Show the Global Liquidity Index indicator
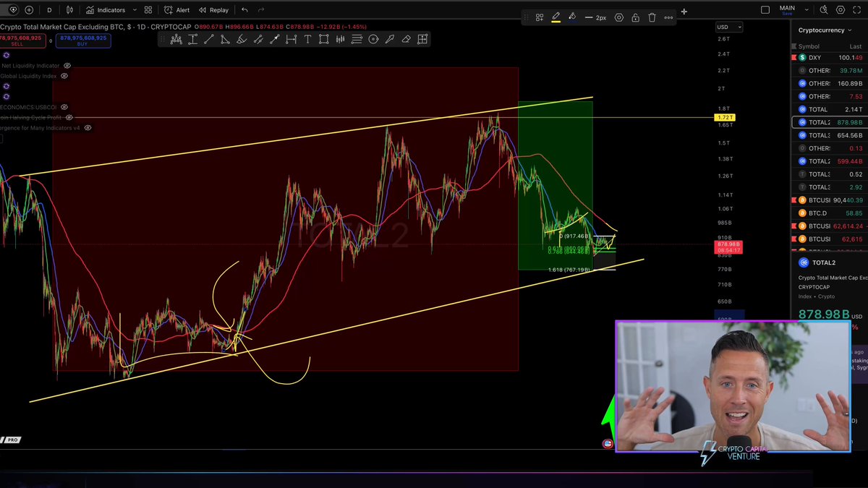 pyautogui.click(x=64, y=76)
